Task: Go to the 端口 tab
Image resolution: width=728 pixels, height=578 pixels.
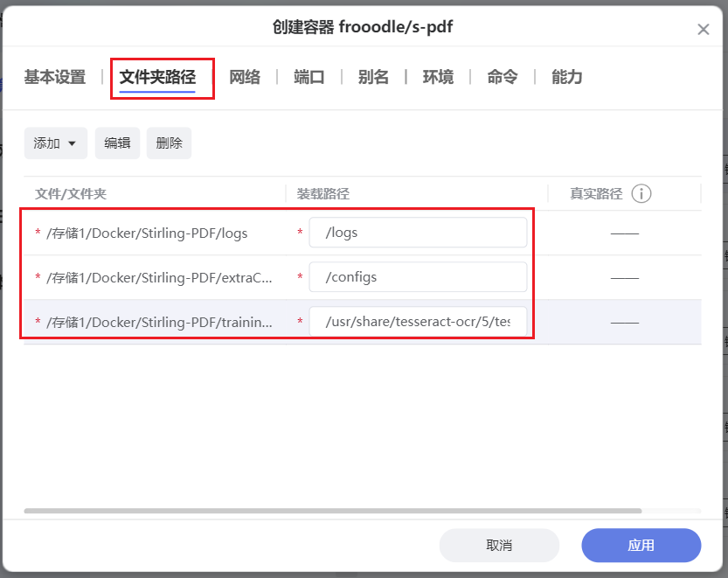Action: pos(309,77)
